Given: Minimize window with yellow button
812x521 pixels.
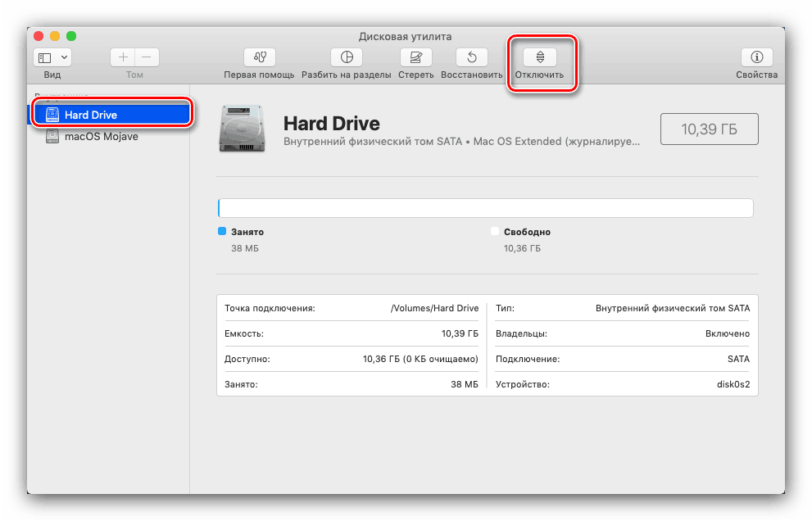Looking at the screenshot, I should click(55, 36).
